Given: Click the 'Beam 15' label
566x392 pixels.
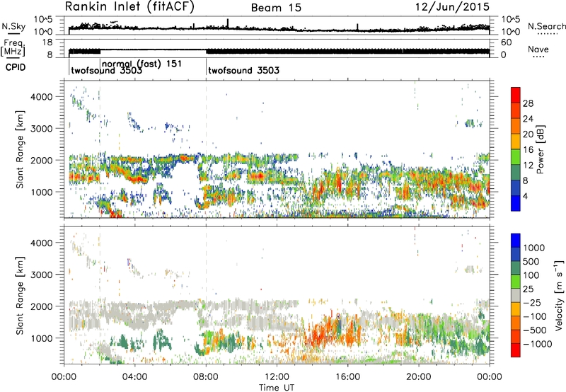Looking at the screenshot, I should click(x=276, y=8).
